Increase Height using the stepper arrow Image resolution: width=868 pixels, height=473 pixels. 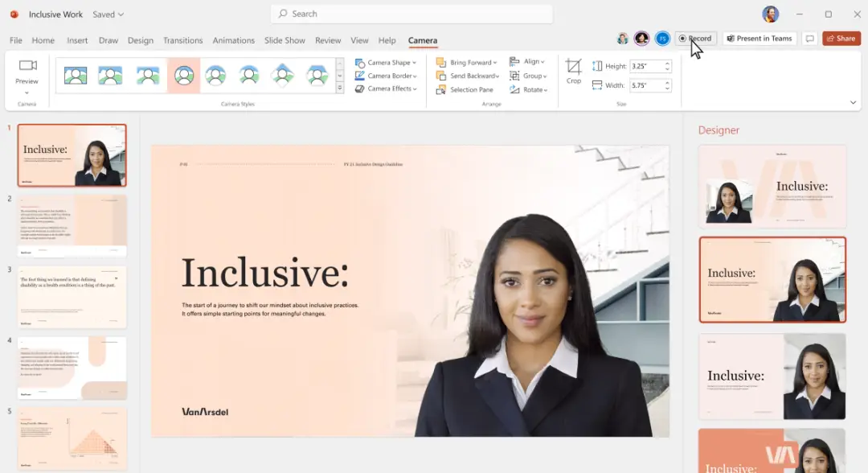click(667, 63)
